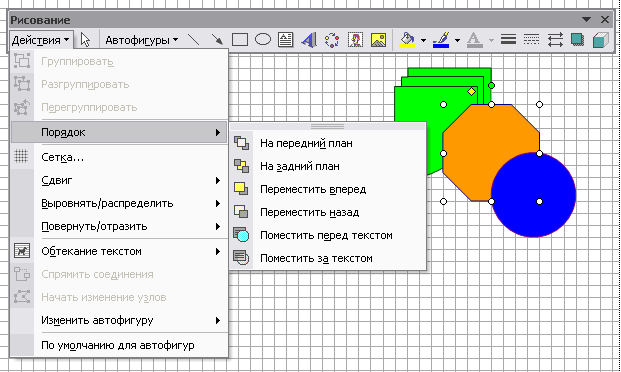Grab the Порядок submenu tear-off handle

[328, 126]
